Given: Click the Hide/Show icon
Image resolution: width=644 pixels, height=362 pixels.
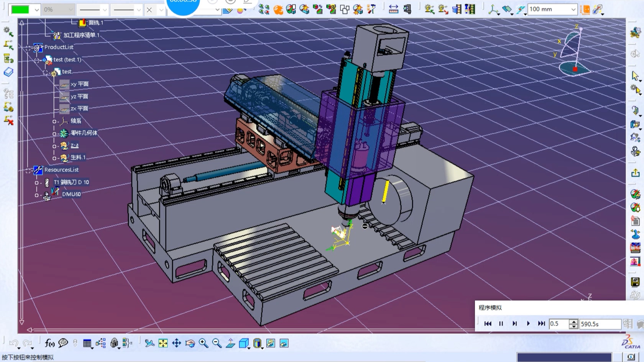Looking at the screenshot, I should coord(271,343).
